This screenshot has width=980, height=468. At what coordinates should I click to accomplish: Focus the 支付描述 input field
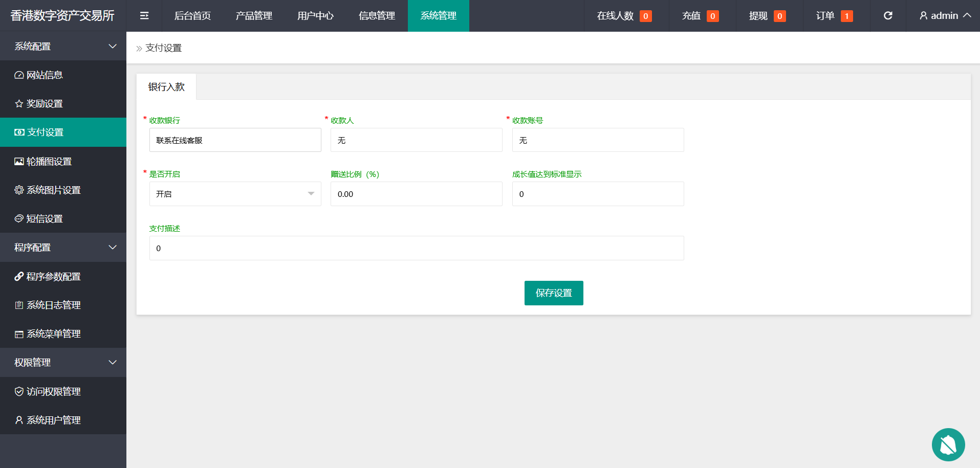pyautogui.click(x=417, y=248)
